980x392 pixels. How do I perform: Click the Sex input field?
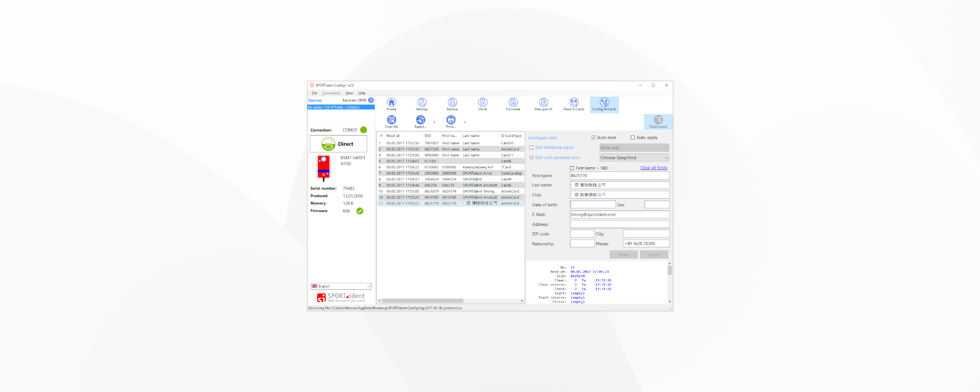(x=657, y=205)
